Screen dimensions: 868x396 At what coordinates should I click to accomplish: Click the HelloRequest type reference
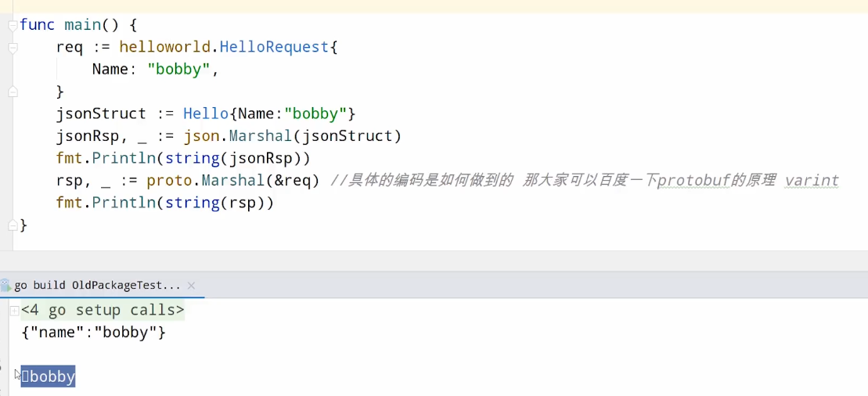[274, 48]
